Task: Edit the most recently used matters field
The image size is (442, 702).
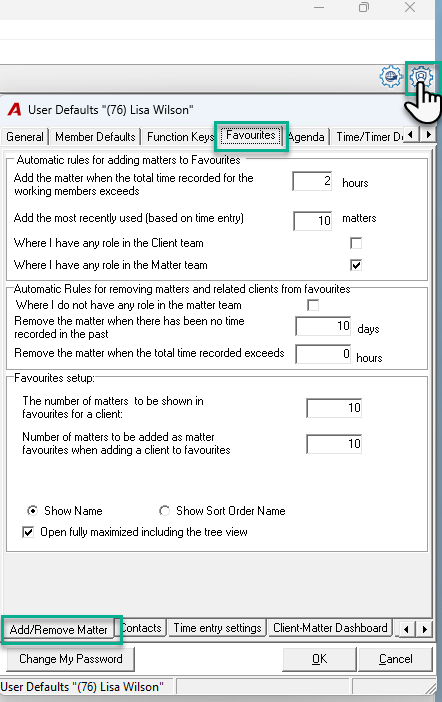Action: (313, 221)
